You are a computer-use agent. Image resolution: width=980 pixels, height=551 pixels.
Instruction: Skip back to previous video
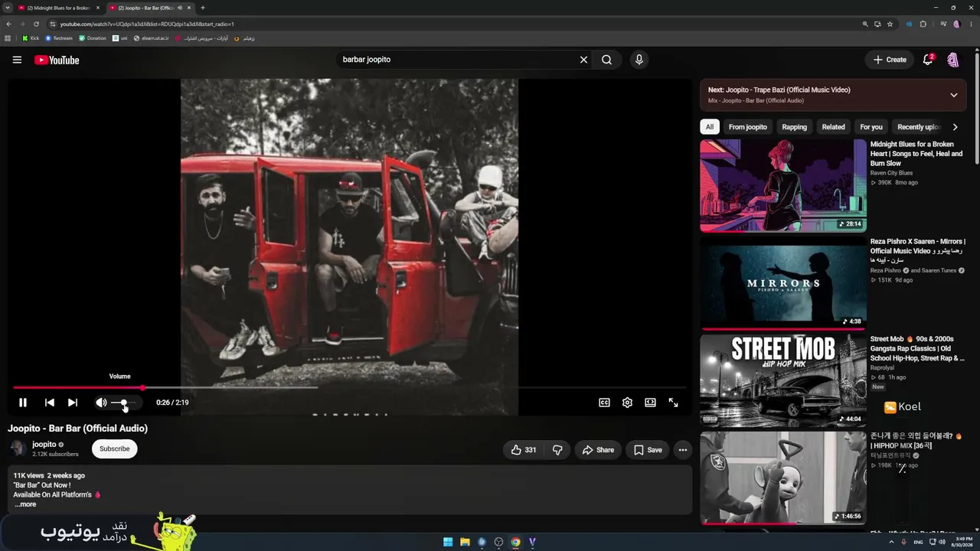pyautogui.click(x=49, y=403)
